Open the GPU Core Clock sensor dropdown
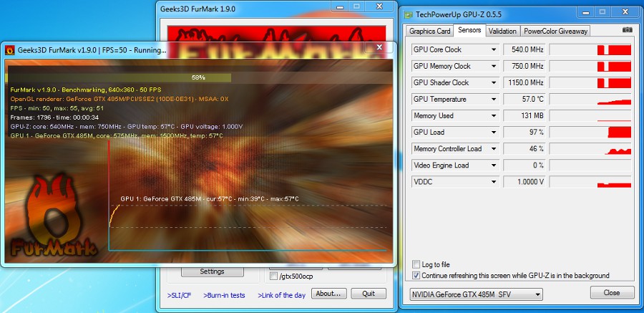The image size is (644, 313). pyautogui.click(x=494, y=49)
